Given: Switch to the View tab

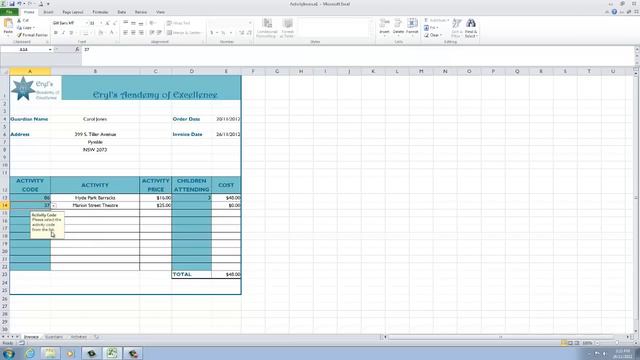Looking at the screenshot, I should point(160,12).
